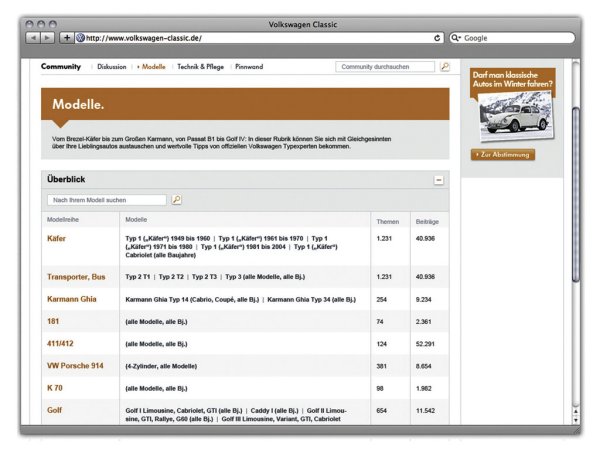Open the Transporter, Bus link
Viewport: 600px width, 450px height.
coord(76,277)
